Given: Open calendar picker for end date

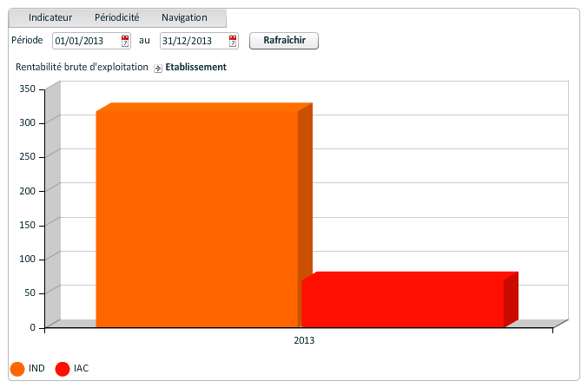Looking at the screenshot, I should tap(233, 41).
